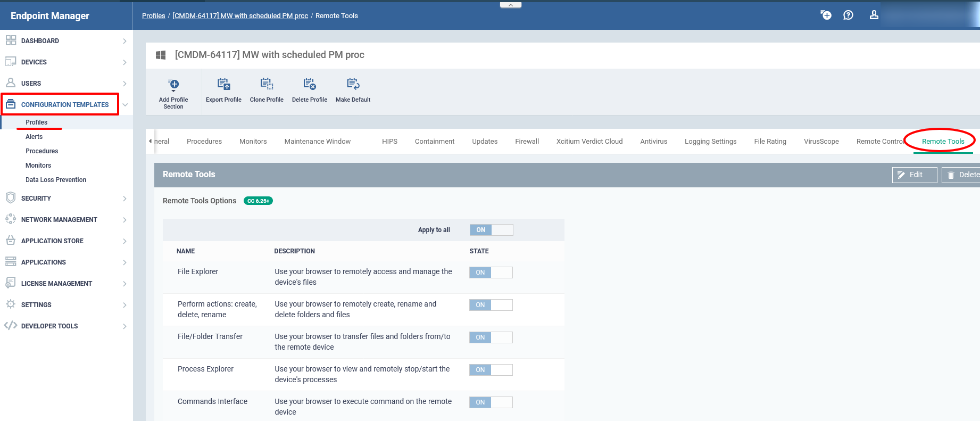This screenshot has width=980, height=421.
Task: Switch to the Firewall tab
Action: click(x=527, y=142)
